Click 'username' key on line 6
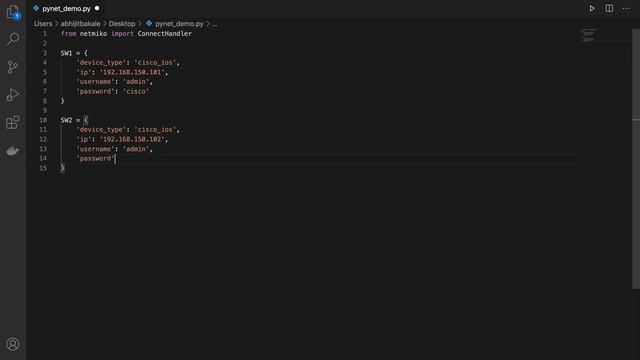Screen dimensions: 640x360 95,82
